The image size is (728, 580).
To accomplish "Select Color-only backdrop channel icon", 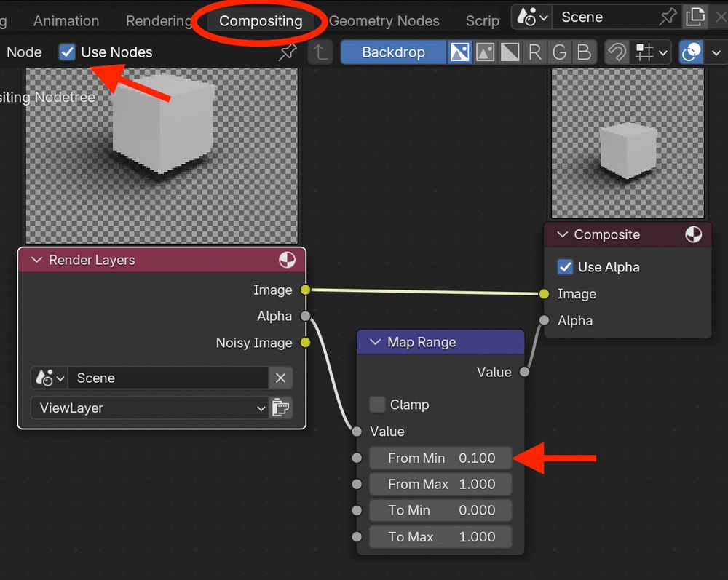I will [485, 52].
